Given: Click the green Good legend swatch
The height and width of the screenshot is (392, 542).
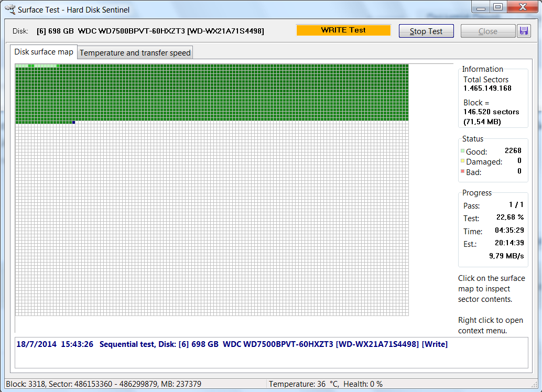Looking at the screenshot, I should 462,151.
